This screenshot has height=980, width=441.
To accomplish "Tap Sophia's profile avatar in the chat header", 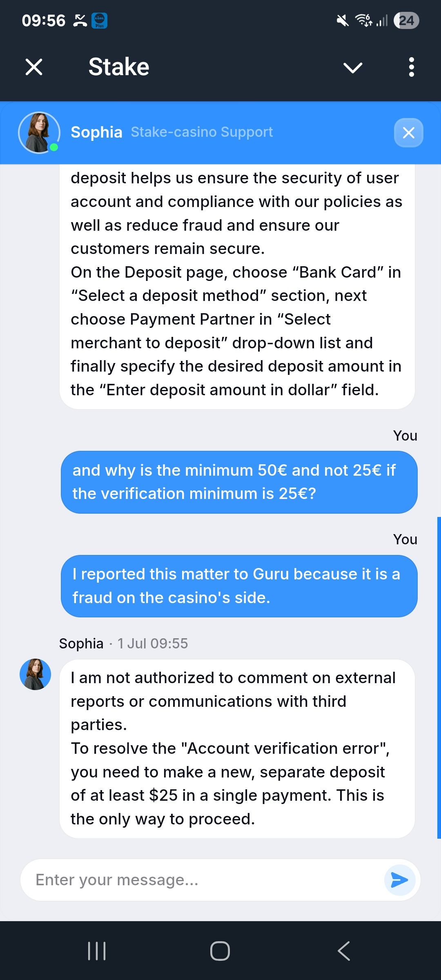I will coord(39,133).
